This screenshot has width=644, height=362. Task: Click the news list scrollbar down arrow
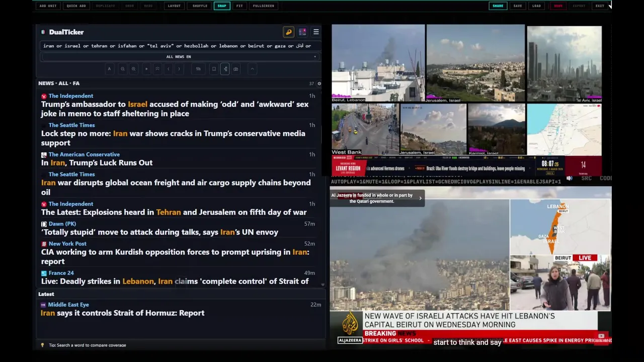point(323,285)
